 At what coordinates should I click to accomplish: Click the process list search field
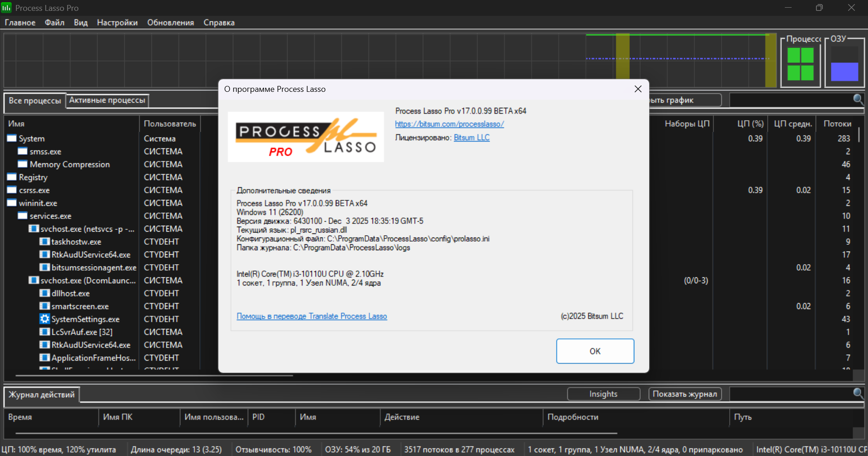(x=791, y=100)
